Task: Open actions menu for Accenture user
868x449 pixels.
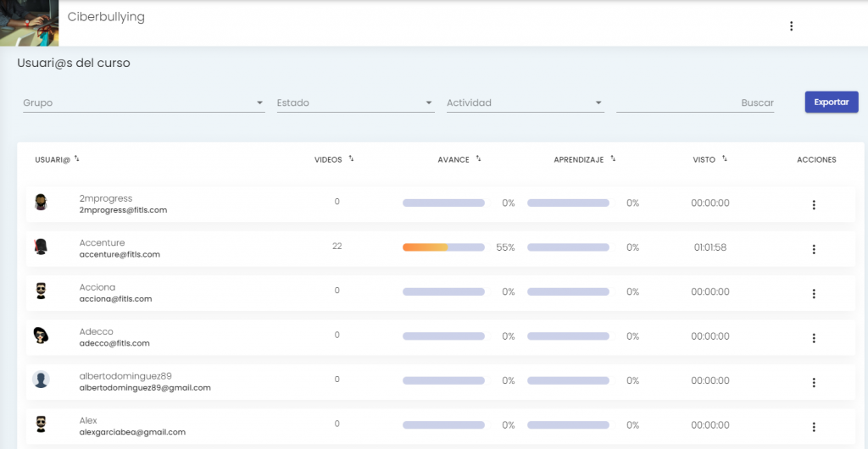Action: tap(813, 249)
